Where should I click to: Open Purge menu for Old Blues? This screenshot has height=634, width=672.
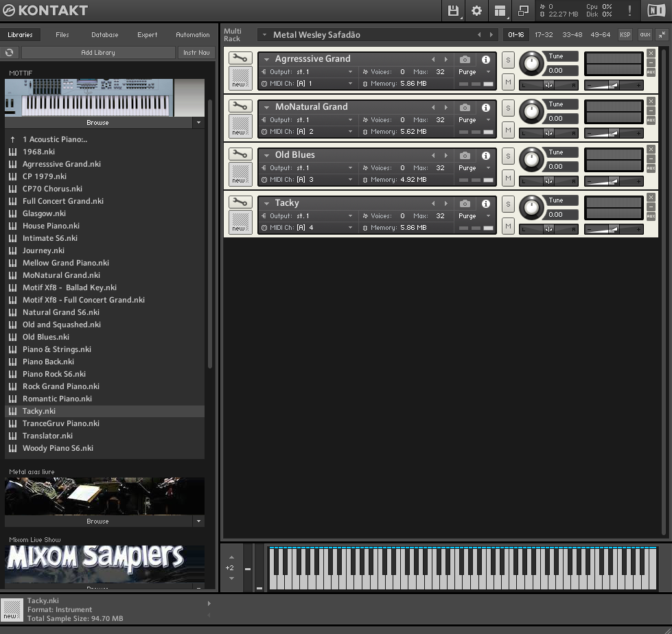click(488, 168)
